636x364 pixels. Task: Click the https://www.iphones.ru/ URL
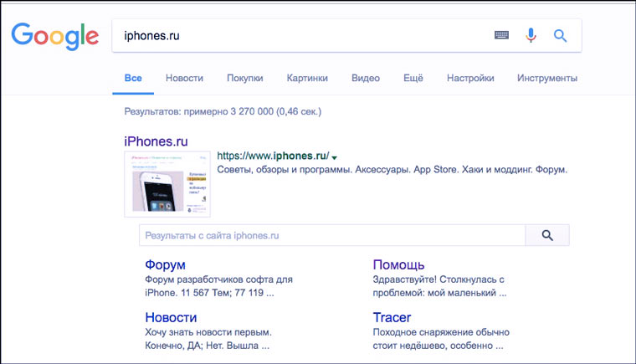273,156
